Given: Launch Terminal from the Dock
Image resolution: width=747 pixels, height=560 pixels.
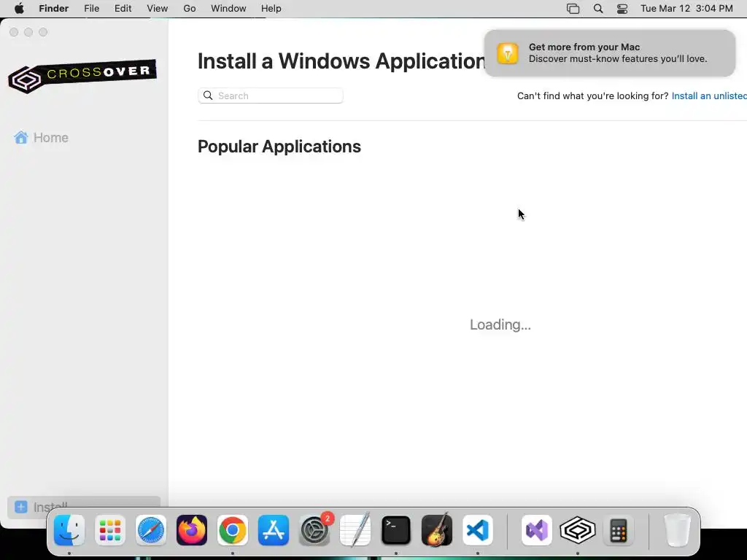Looking at the screenshot, I should pyautogui.click(x=396, y=530).
